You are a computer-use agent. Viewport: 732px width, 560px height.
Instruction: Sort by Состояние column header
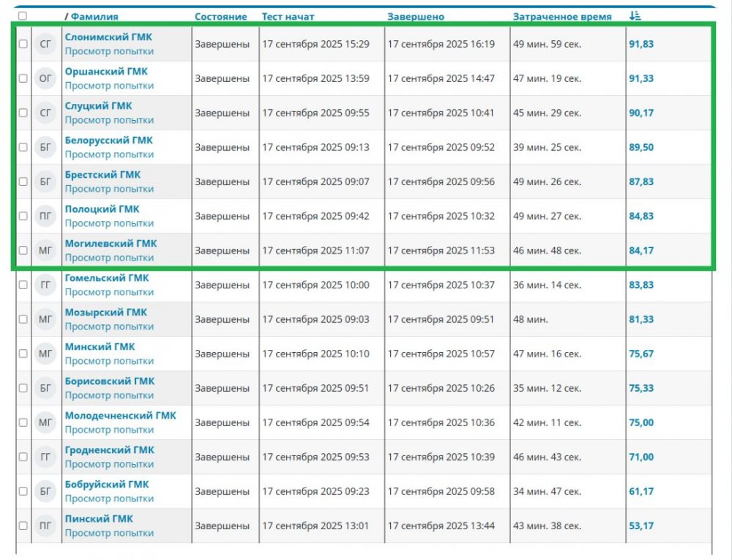(x=220, y=16)
